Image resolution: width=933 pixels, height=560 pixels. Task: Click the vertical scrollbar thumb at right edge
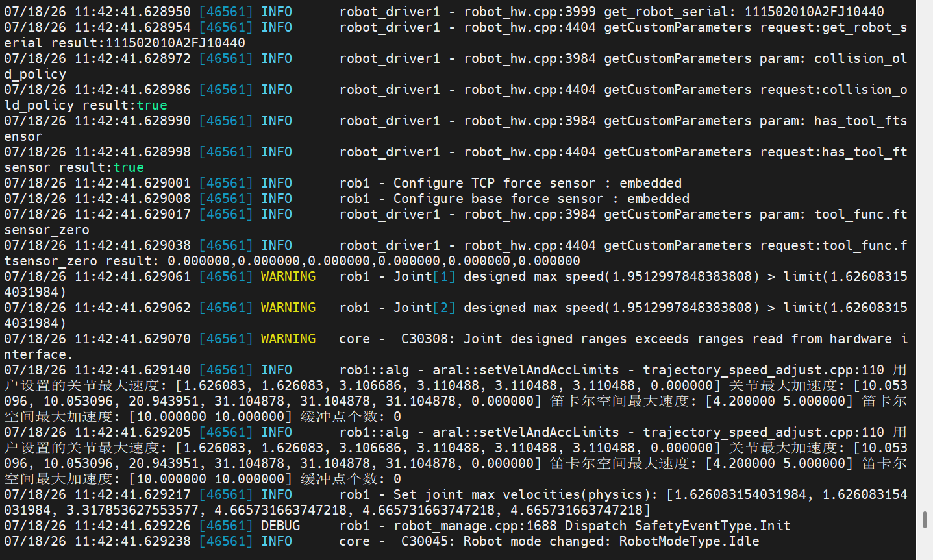pyautogui.click(x=925, y=520)
